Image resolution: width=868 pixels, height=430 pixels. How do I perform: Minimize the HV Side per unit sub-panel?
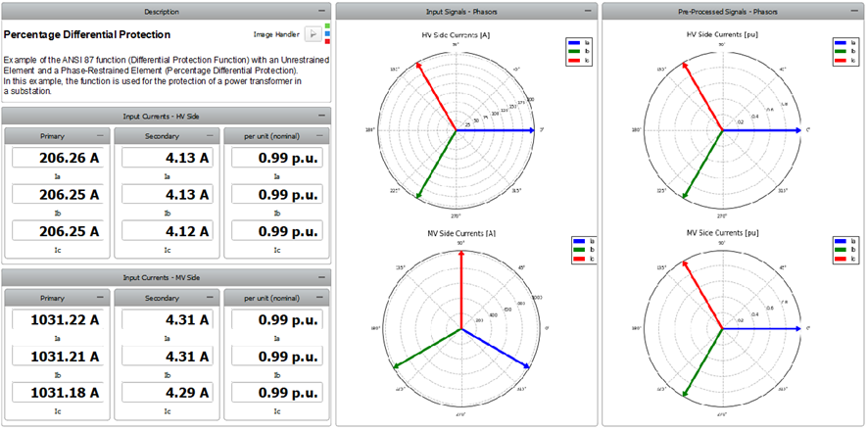pos(319,136)
